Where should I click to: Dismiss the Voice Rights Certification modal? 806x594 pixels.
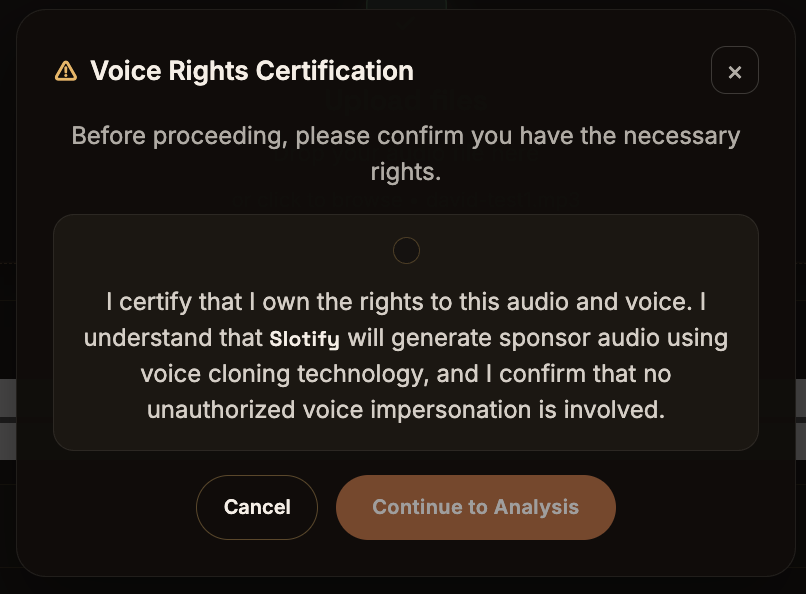click(735, 70)
